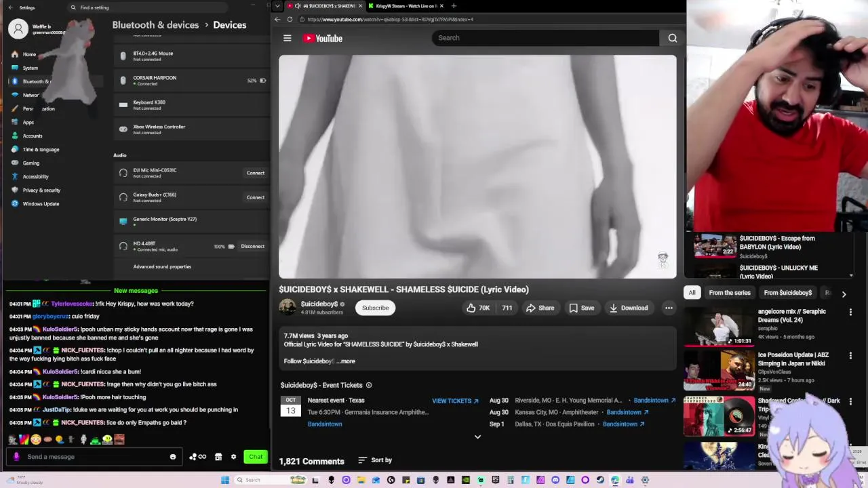Like the video with 70K thumbs up

click(477, 308)
